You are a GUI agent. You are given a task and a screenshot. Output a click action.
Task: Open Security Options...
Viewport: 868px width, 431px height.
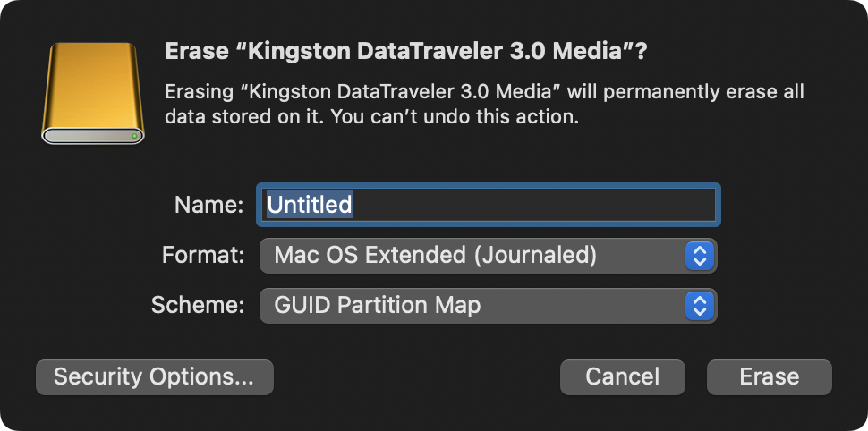tap(155, 377)
